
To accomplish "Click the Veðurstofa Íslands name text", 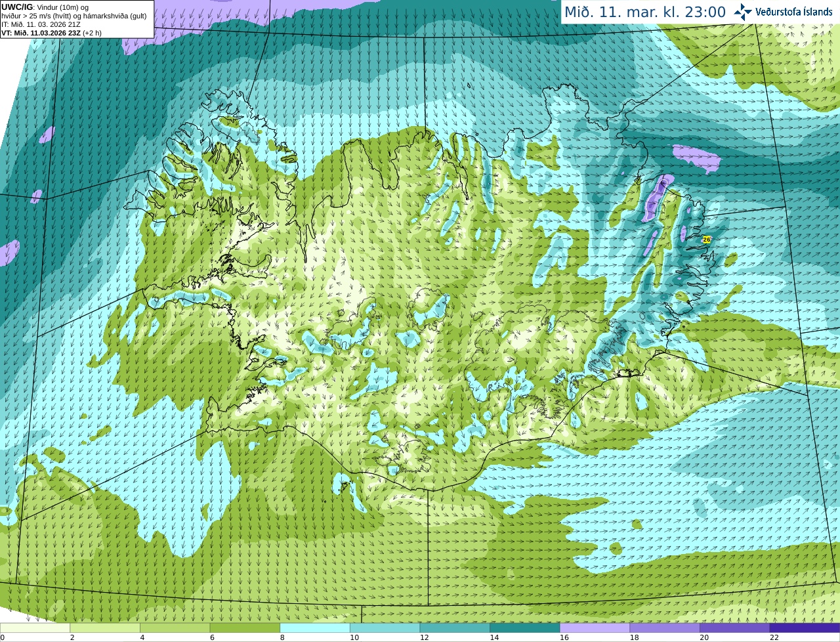I will click(x=793, y=12).
